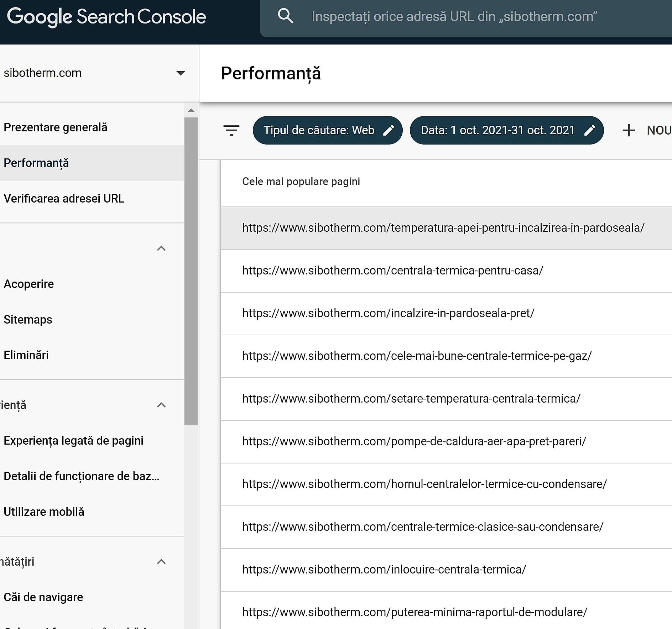Click the search magnifier icon

pyautogui.click(x=285, y=16)
